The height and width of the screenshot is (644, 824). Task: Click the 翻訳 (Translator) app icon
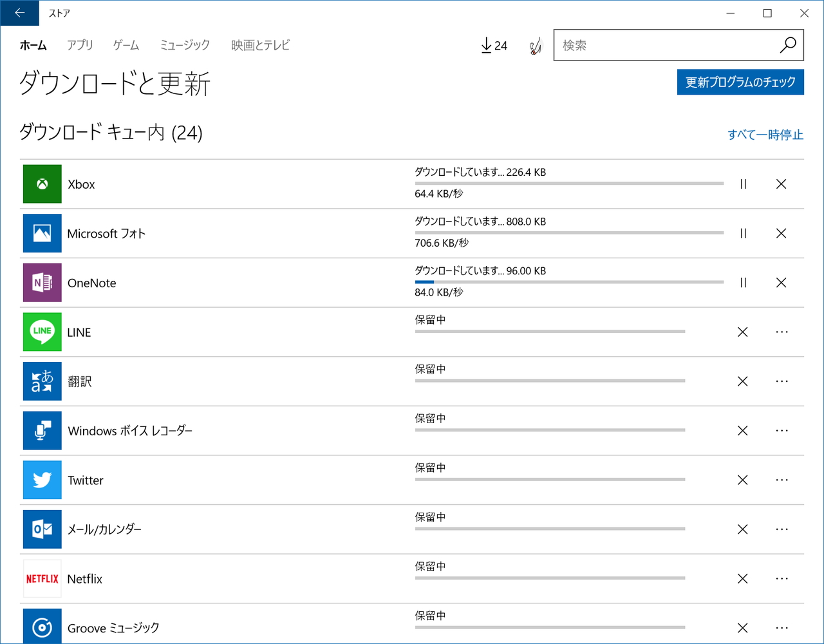(42, 381)
